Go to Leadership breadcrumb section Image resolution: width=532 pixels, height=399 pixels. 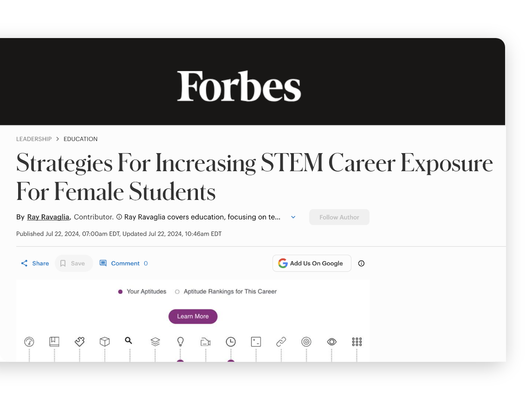34,139
